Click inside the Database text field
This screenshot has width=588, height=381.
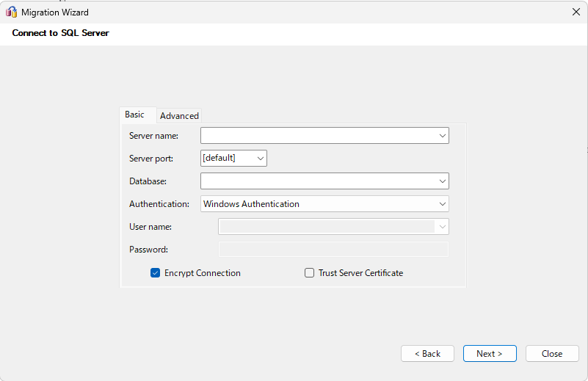[x=317, y=181]
